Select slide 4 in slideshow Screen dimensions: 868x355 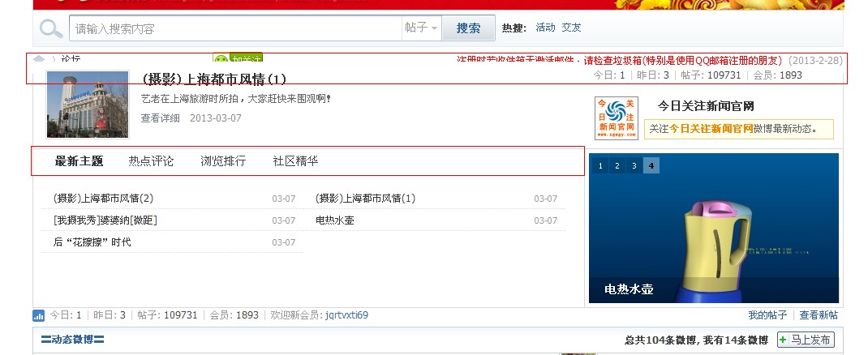click(x=651, y=165)
